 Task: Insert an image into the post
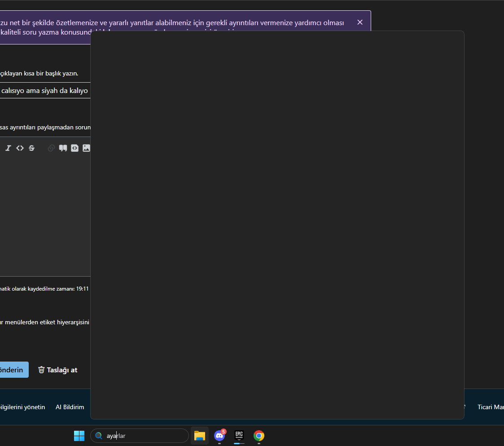click(x=86, y=148)
